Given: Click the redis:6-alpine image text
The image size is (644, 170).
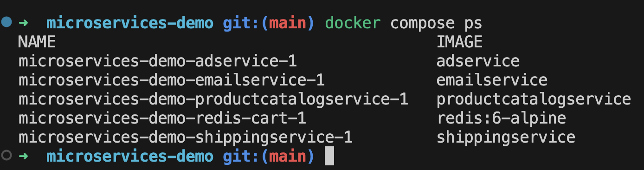Looking at the screenshot, I should tap(501, 118).
